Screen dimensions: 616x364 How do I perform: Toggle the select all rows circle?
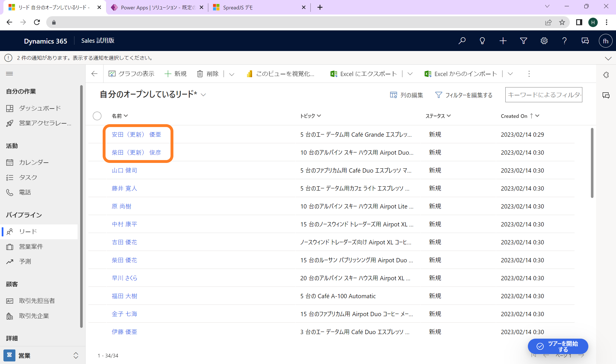pos(97,116)
